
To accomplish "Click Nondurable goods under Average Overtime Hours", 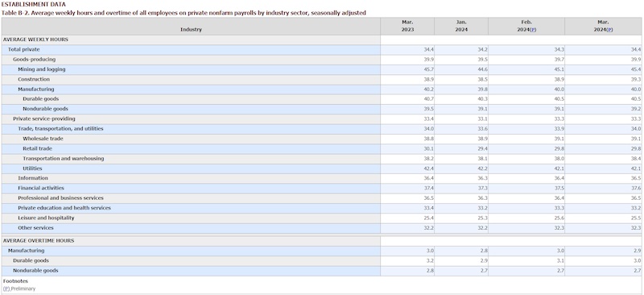I will (35, 270).
